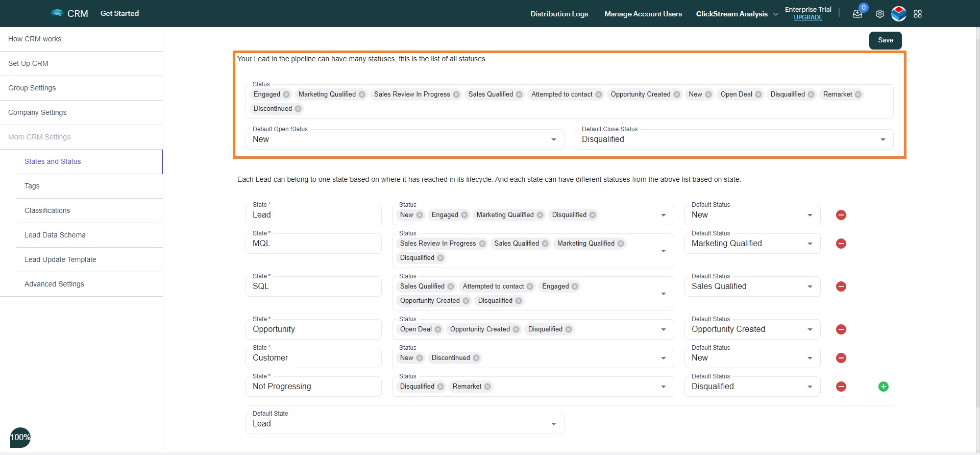The height and width of the screenshot is (455, 980).
Task: Delete the Lead state row
Action: click(841, 215)
